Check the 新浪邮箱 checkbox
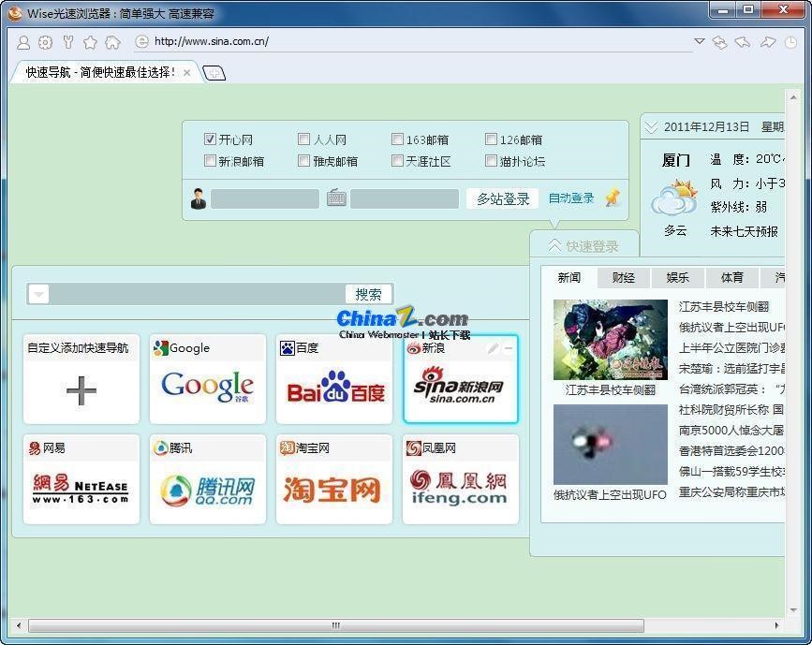This screenshot has width=812, height=645. (210, 160)
